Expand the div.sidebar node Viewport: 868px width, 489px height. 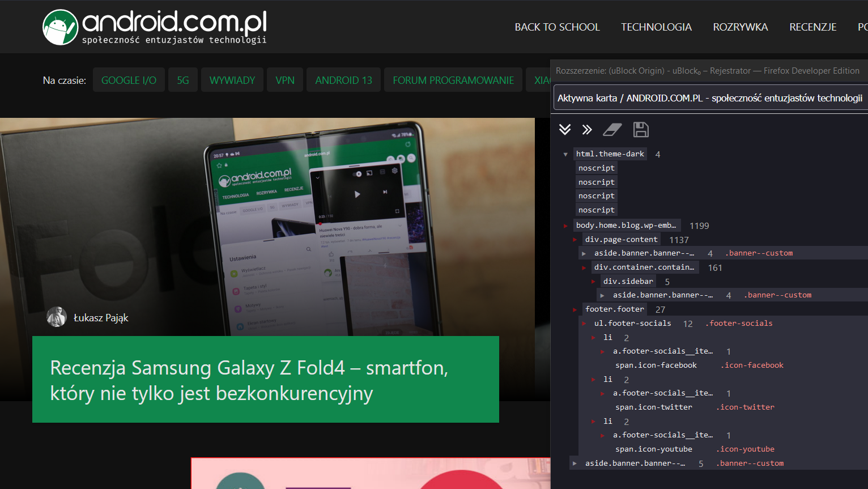click(593, 281)
